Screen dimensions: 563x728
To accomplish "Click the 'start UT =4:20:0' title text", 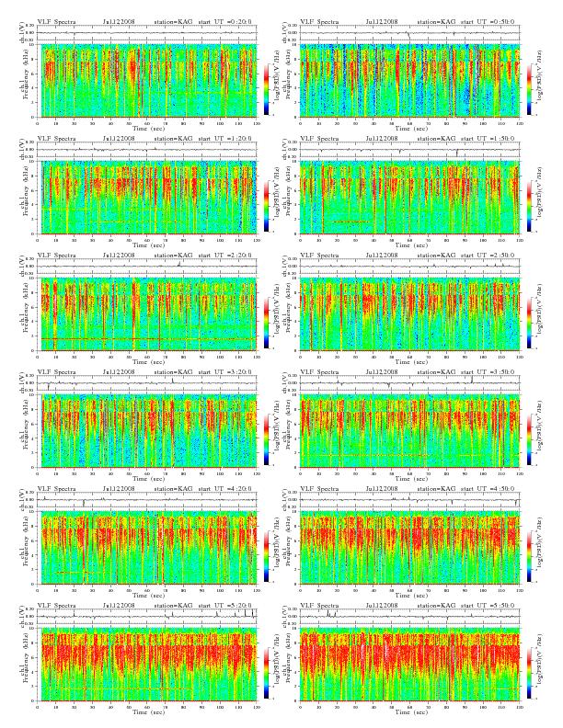I will pos(224,489).
